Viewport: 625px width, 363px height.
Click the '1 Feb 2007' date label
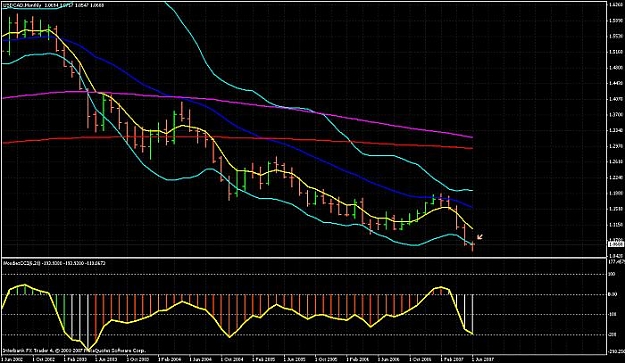[x=452, y=359]
